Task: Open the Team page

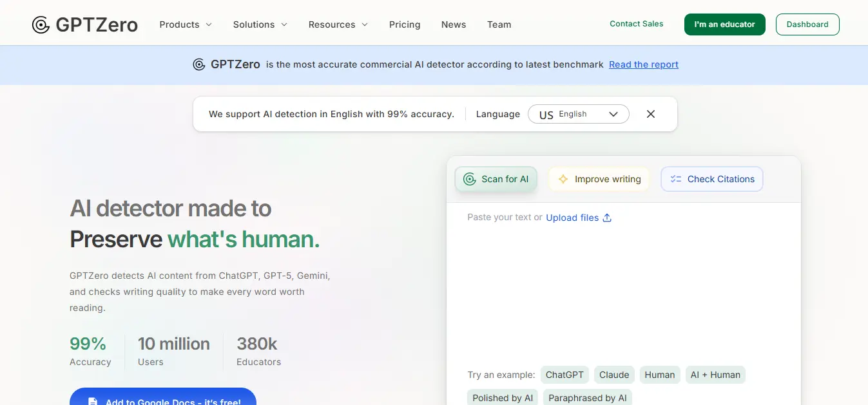Action: (x=499, y=24)
